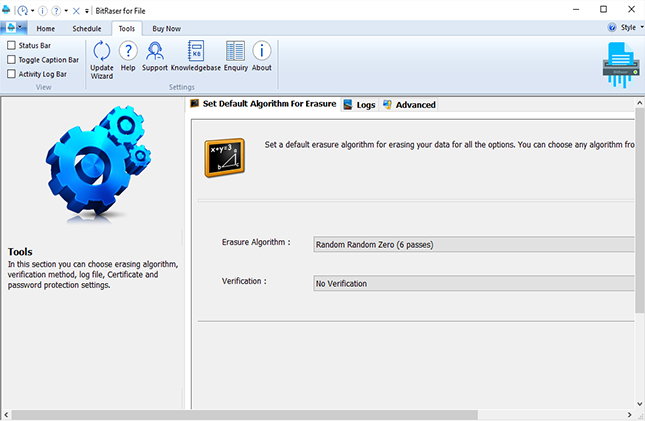Switch to the Schedule ribbon tab

(87, 29)
